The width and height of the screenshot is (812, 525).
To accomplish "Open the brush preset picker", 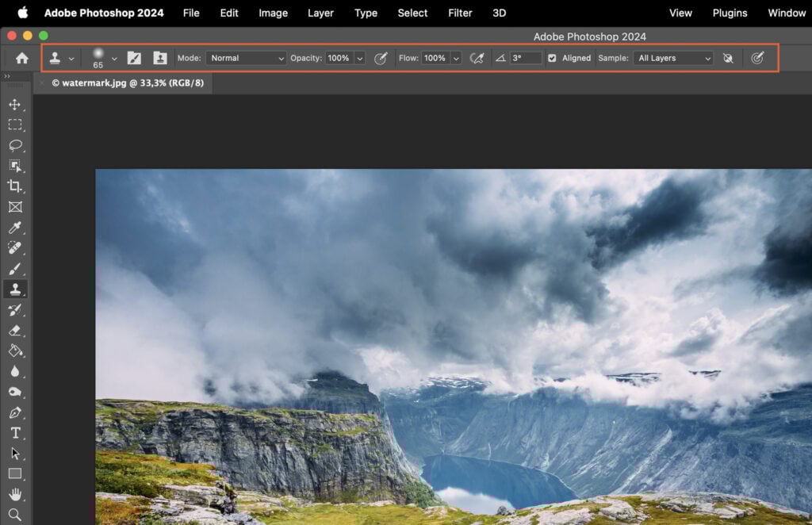I will coord(99,58).
